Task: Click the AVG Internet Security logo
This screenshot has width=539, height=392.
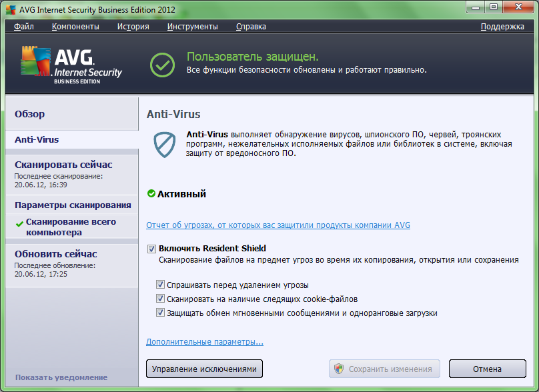Action: [71, 65]
